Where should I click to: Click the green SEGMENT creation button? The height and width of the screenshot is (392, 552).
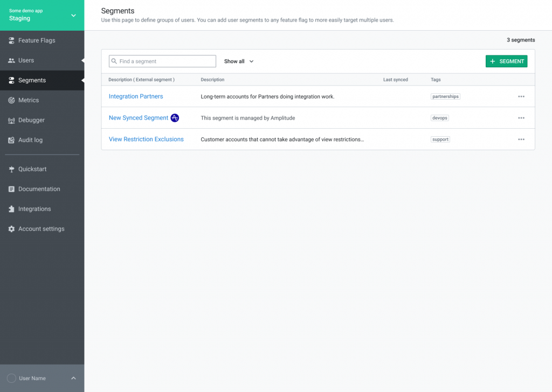pos(506,61)
